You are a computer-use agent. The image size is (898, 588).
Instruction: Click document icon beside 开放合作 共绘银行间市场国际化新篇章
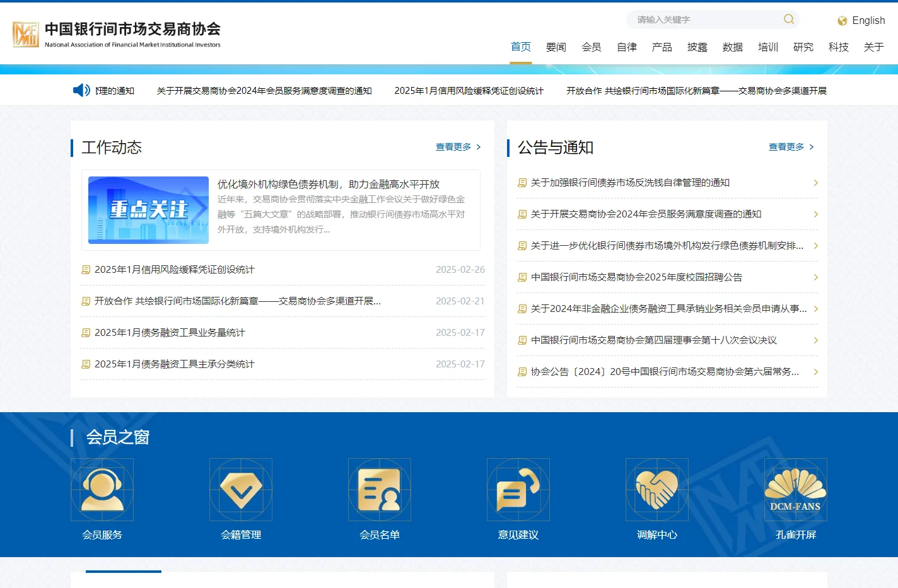click(x=86, y=301)
